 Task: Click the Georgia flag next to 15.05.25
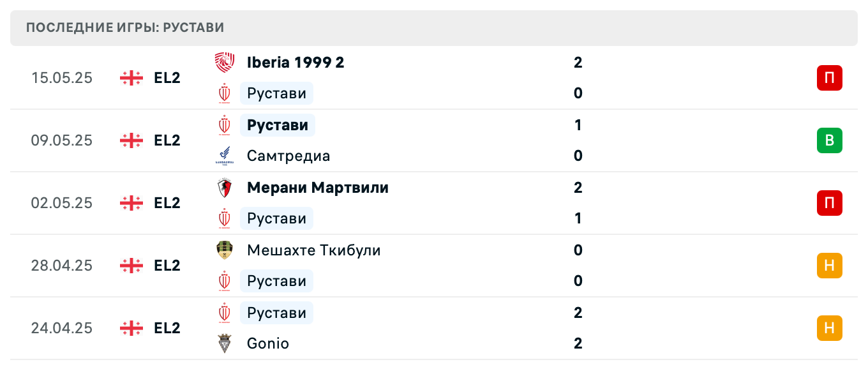coord(130,77)
